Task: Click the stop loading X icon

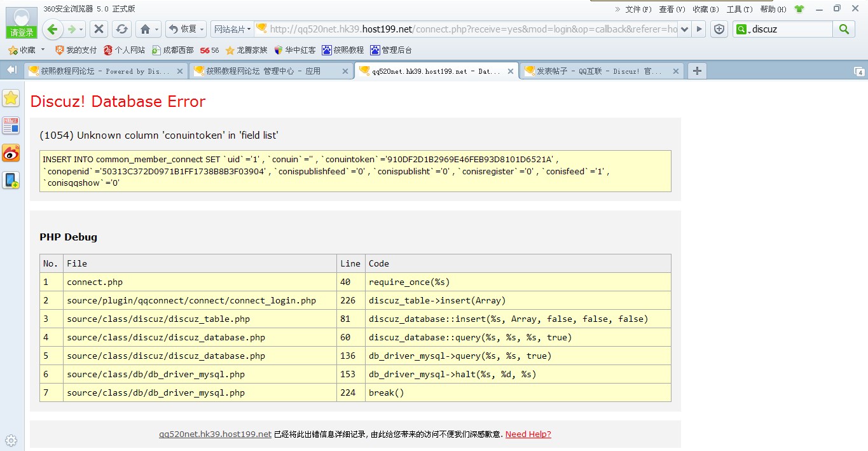Action: pyautogui.click(x=99, y=29)
